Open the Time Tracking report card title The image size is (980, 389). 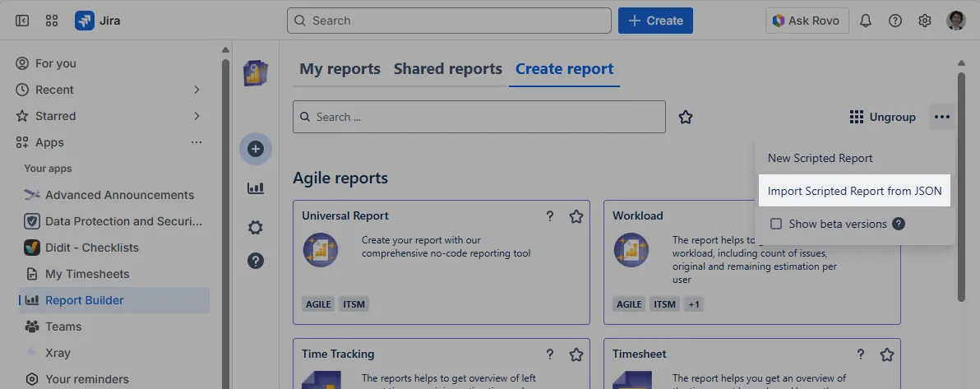pyautogui.click(x=338, y=354)
